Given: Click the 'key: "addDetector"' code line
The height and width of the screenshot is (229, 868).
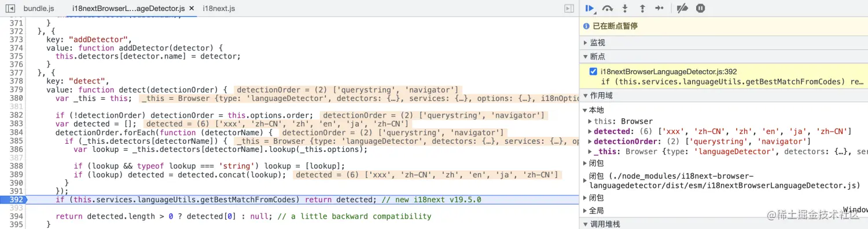Looking at the screenshot, I should (90, 39).
